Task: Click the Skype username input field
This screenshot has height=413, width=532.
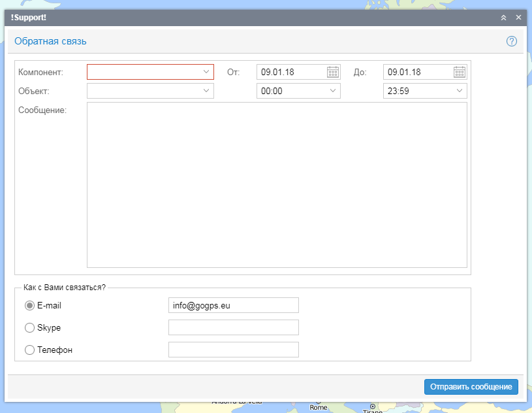Action: pos(233,327)
